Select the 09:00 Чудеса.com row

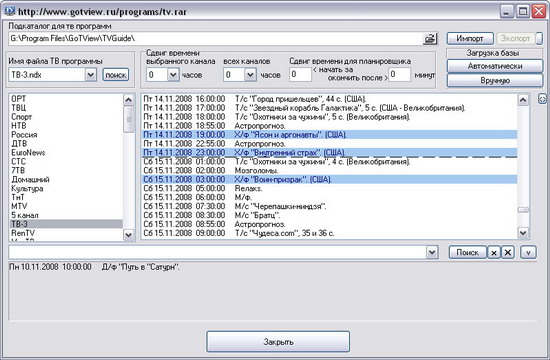coord(330,233)
